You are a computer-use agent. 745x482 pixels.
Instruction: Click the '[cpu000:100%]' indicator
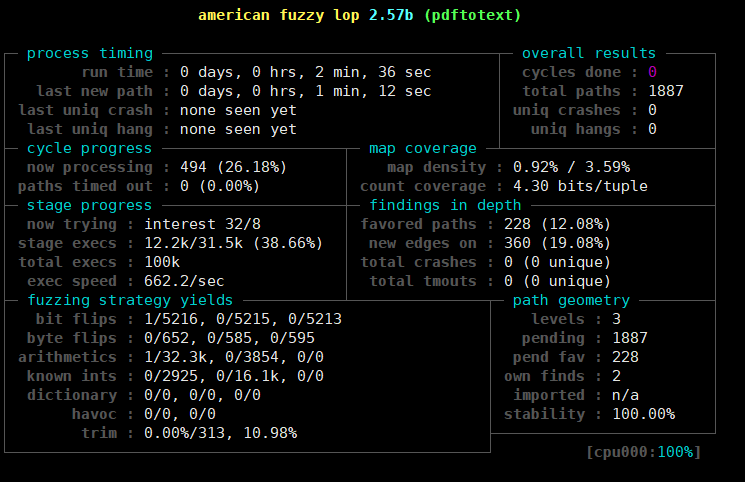643,452
